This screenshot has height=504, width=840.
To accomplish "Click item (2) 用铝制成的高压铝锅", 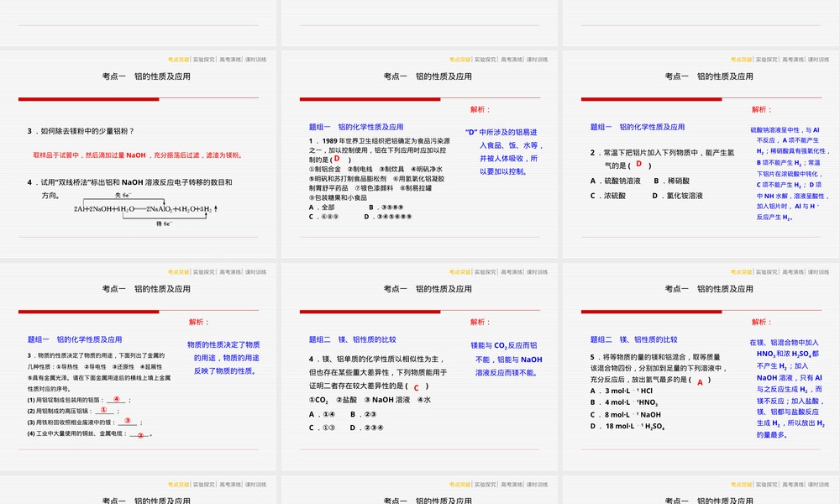I will [x=73, y=412].
